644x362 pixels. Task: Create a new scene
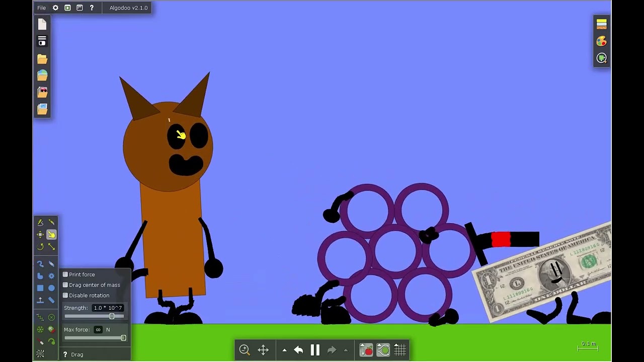42,24
